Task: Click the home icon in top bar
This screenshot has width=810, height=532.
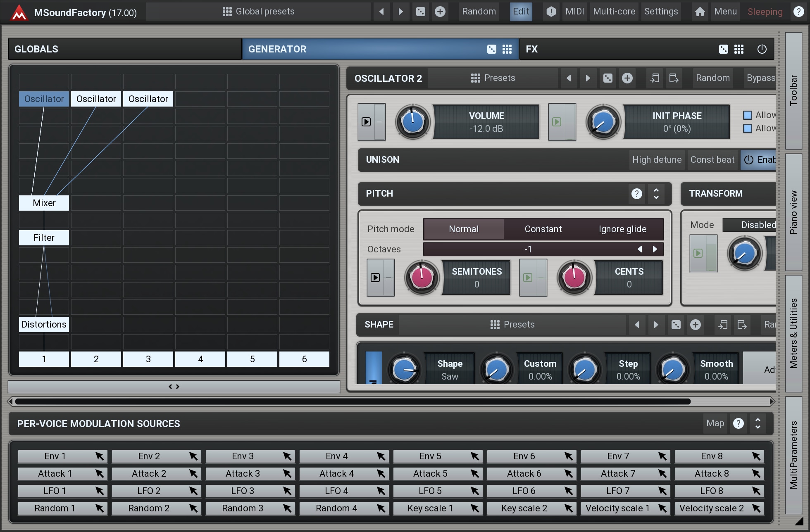Action: pos(700,12)
